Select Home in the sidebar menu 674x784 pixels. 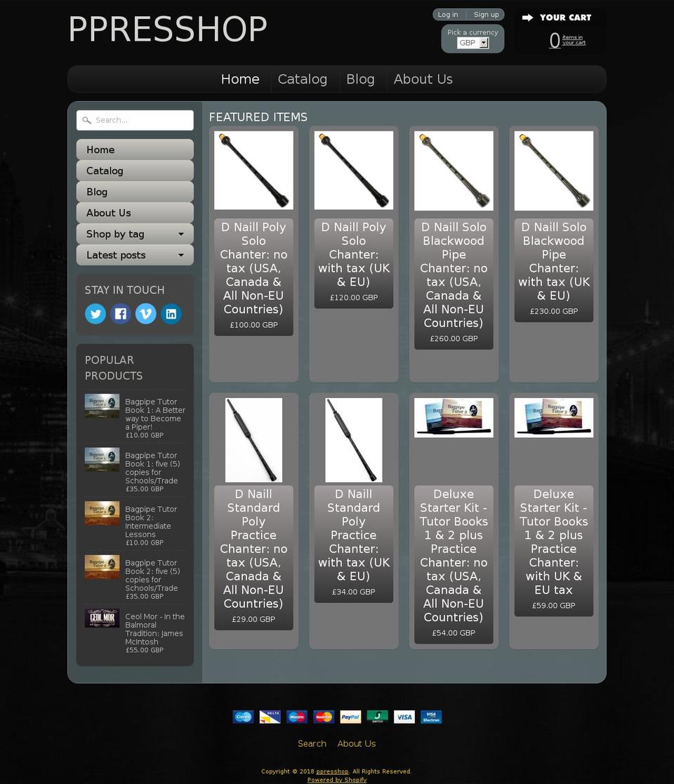[x=135, y=150]
